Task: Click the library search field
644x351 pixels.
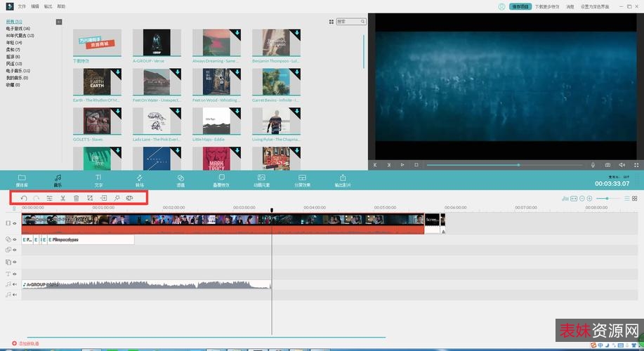Action: pos(351,22)
